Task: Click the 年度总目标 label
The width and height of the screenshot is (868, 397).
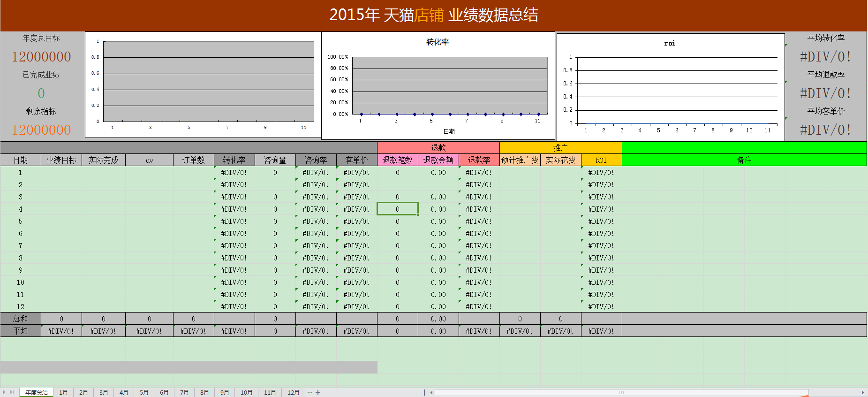Action: (x=41, y=38)
